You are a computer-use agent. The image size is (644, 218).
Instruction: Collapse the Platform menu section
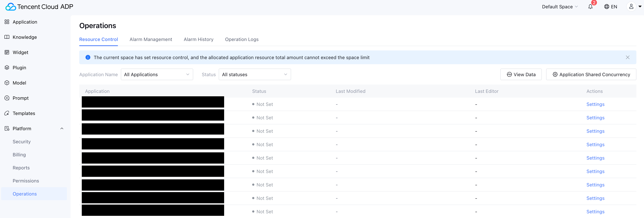[x=62, y=129]
